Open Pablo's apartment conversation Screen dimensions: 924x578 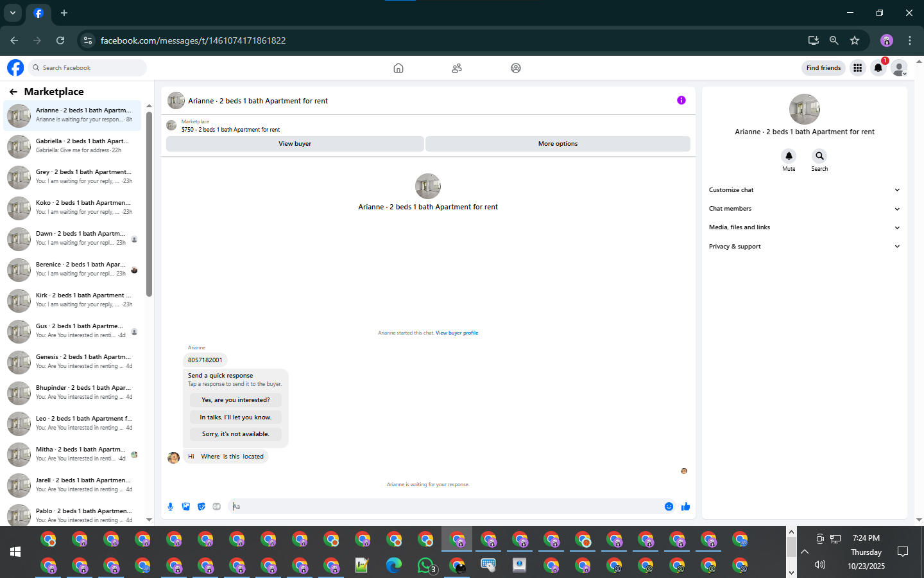73,514
